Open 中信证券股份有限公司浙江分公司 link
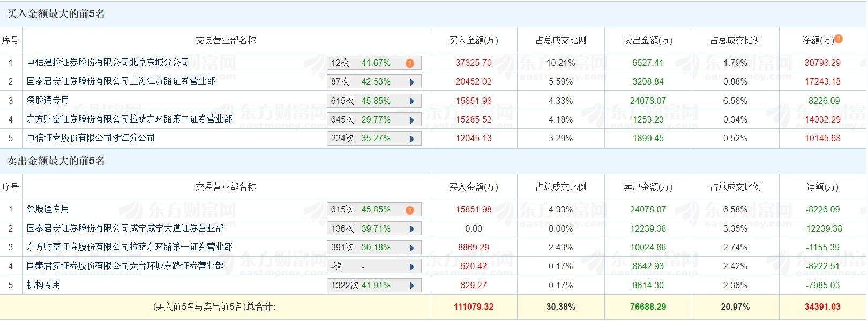Viewport: 868px width, 321px height. (91, 137)
